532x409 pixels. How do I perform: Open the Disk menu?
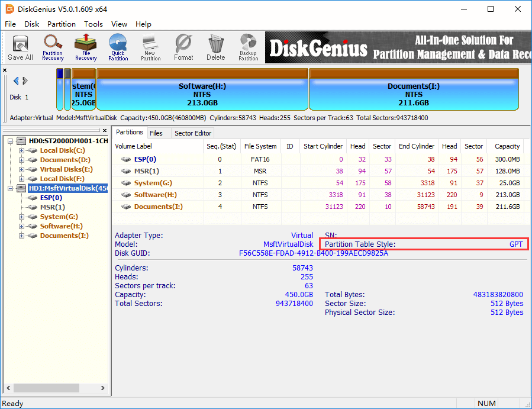click(31, 24)
